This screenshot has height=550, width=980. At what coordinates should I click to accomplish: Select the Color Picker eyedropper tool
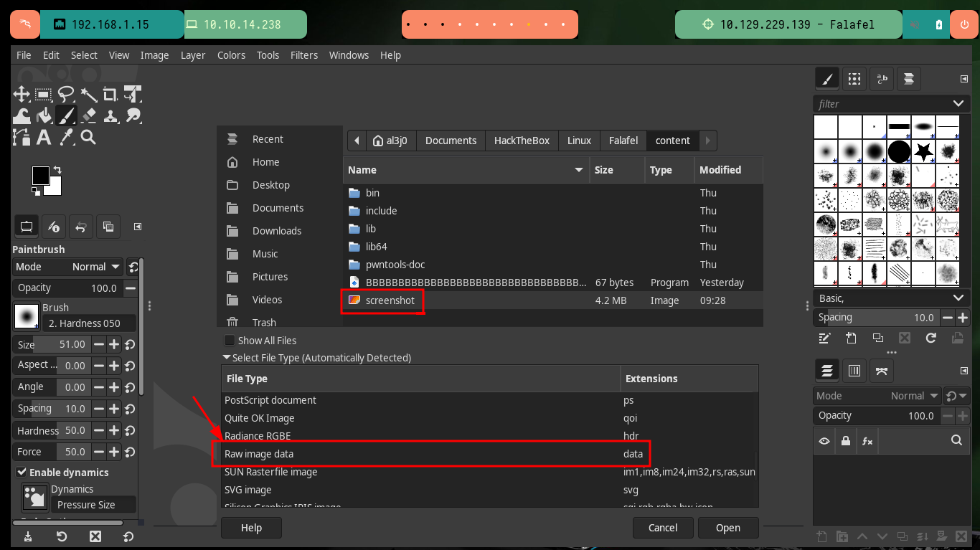click(66, 137)
